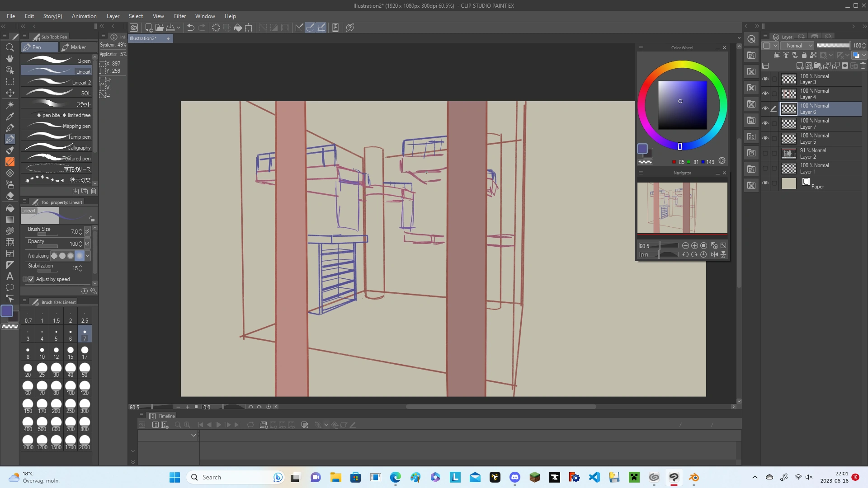Open the Filter menu
868x488 pixels.
(x=179, y=16)
